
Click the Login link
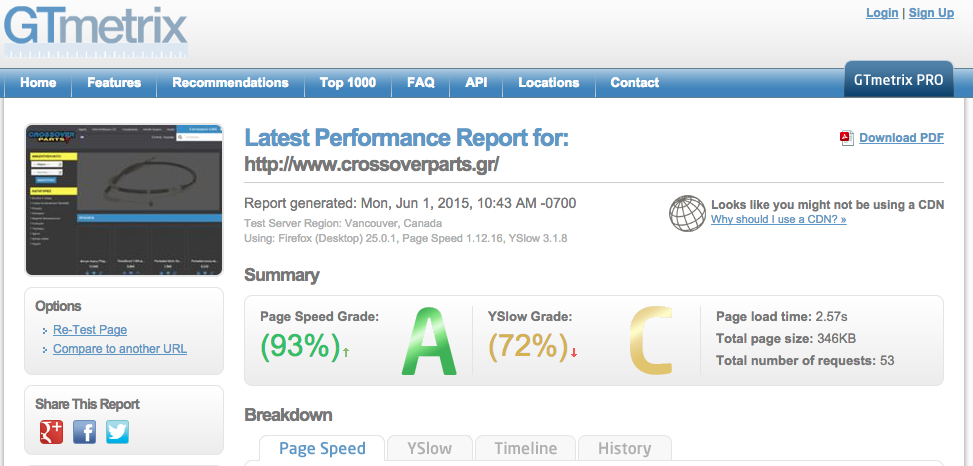pos(882,13)
